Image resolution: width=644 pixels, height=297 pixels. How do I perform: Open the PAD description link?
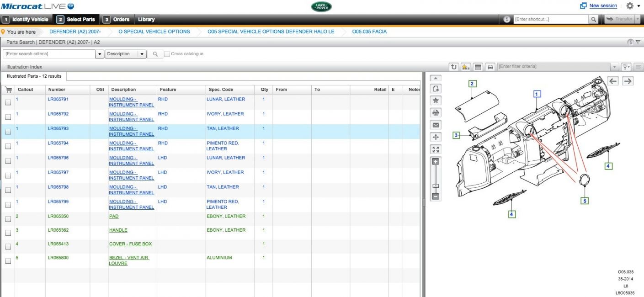pos(114,216)
